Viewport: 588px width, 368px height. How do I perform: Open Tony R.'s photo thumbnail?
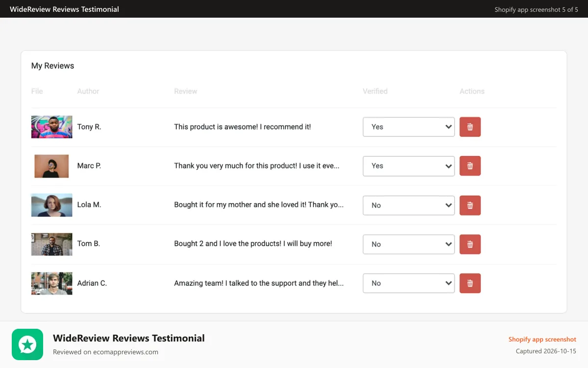pyautogui.click(x=51, y=127)
